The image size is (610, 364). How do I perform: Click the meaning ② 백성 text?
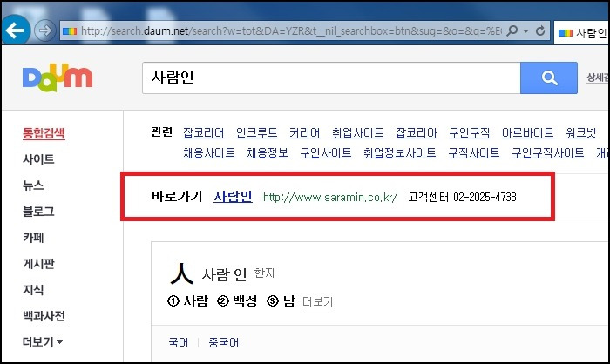(237, 300)
